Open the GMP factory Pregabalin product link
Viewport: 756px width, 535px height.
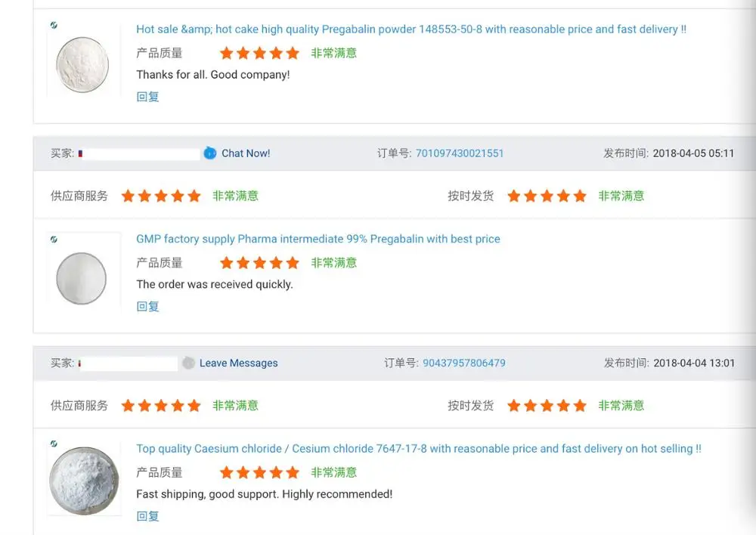[318, 239]
